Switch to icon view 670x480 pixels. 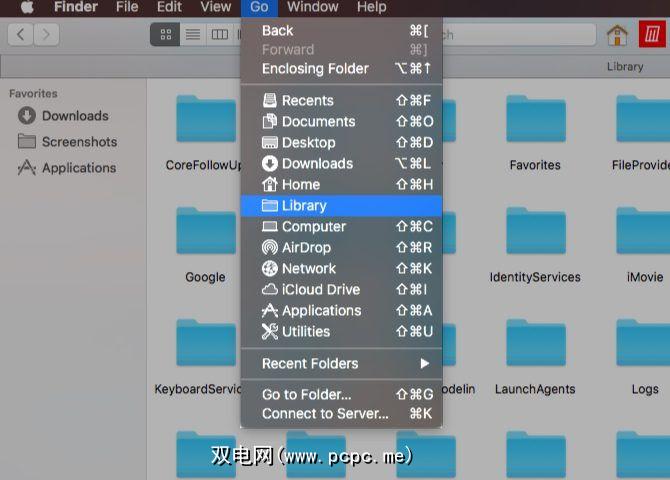point(165,34)
